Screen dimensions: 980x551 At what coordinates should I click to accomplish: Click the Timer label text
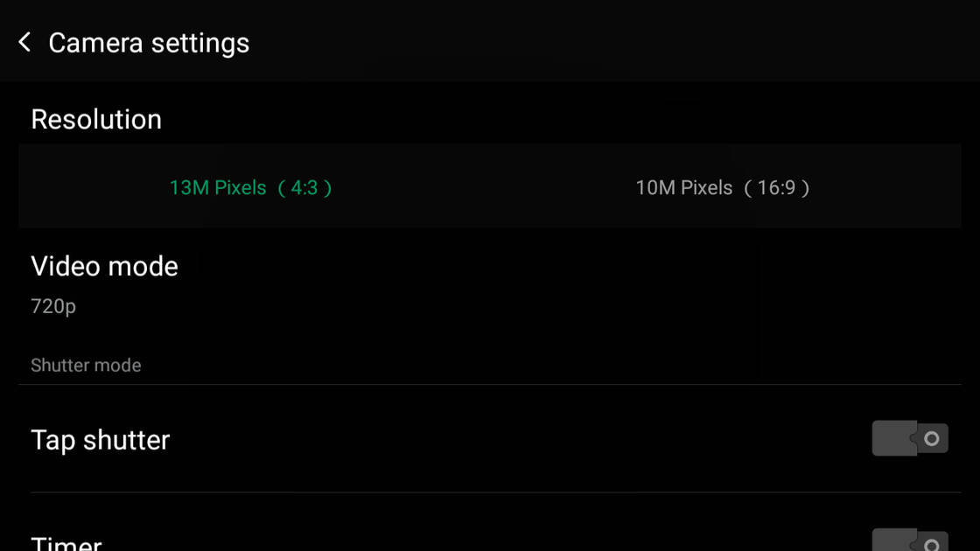pos(66,543)
